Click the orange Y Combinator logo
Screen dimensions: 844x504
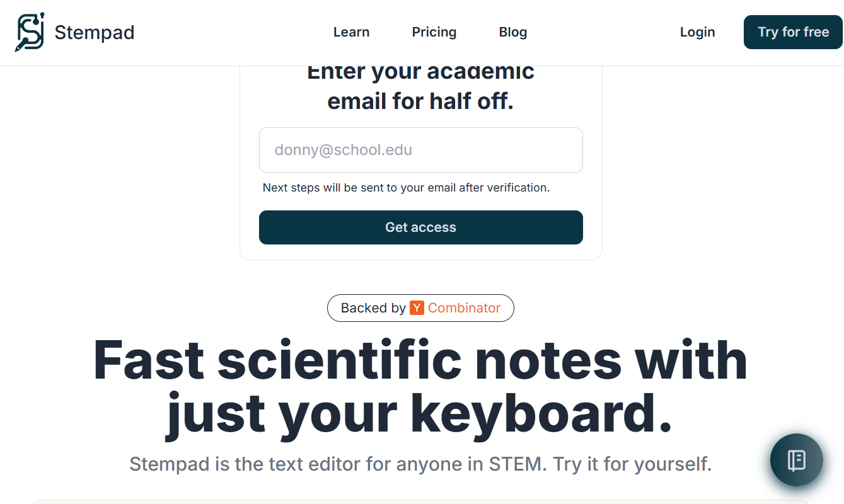pyautogui.click(x=417, y=308)
